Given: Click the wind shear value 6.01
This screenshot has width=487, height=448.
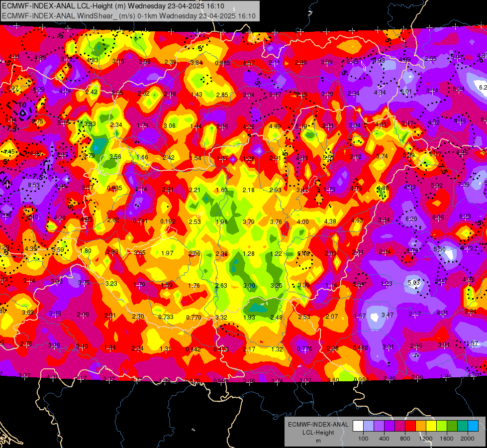Looking at the screenshot, I should (x=405, y=92).
